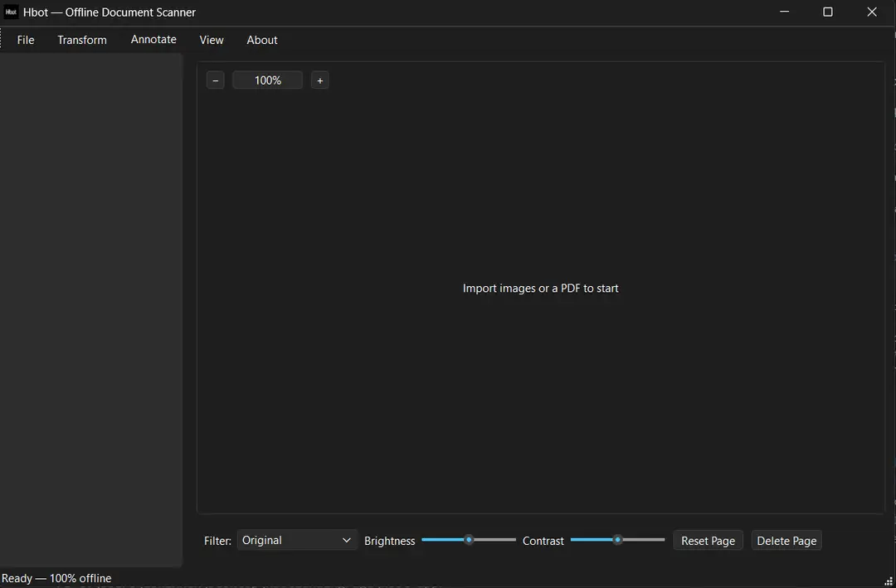Screen dimensions: 896x588
Task: Click the Contrast slider handle
Action: point(618,540)
